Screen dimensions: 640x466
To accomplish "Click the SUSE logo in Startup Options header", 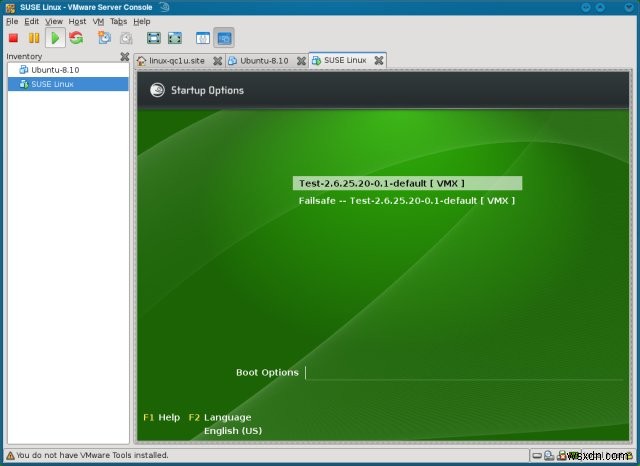I will tap(157, 90).
